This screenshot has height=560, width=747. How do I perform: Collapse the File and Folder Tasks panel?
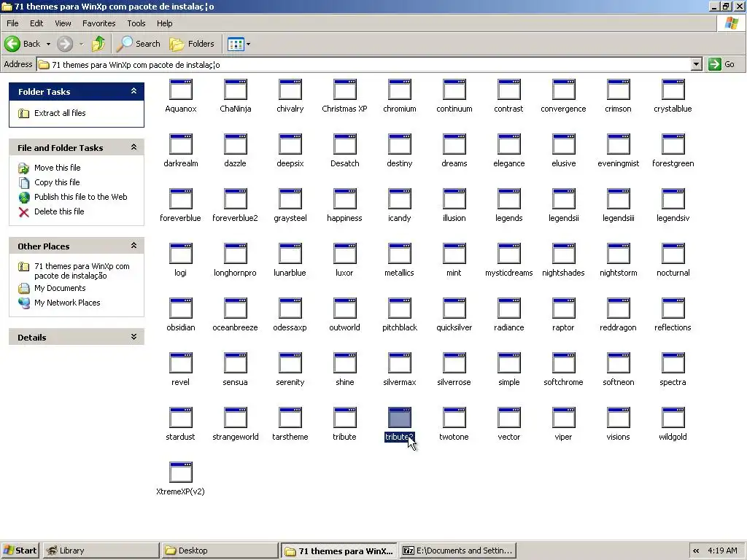click(134, 147)
